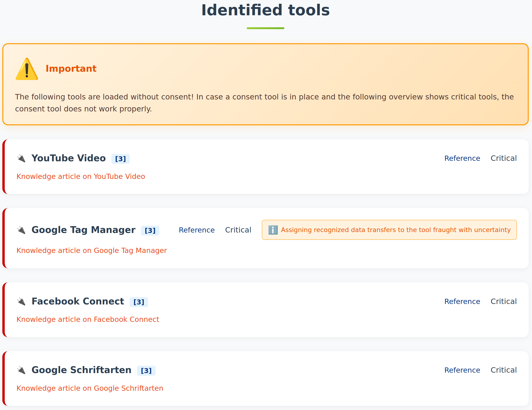Click the YouTube Video heading
The height and width of the screenshot is (410, 532).
68,158
